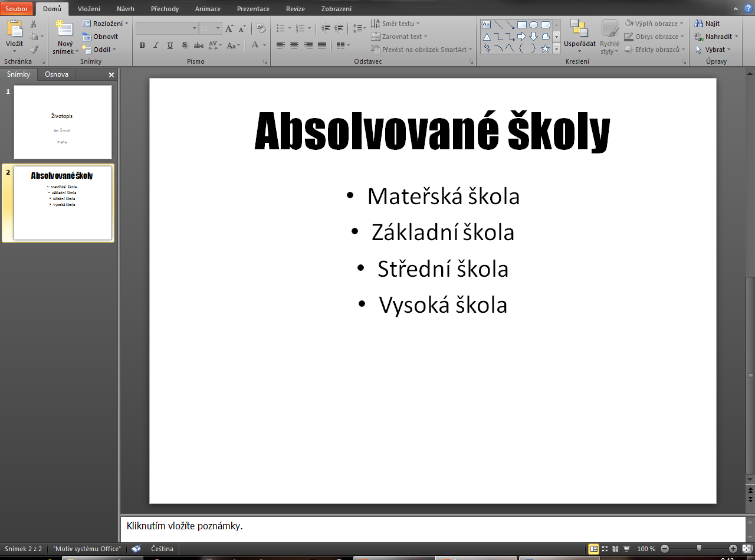Decrease font size with shrink A icon
The image size is (755, 560).
pyautogui.click(x=242, y=28)
